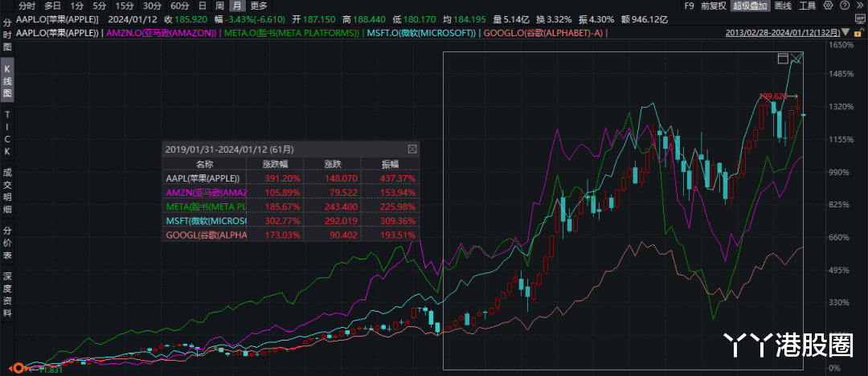
Task: Select the MSFT row in statistics table
Action: [x=291, y=220]
